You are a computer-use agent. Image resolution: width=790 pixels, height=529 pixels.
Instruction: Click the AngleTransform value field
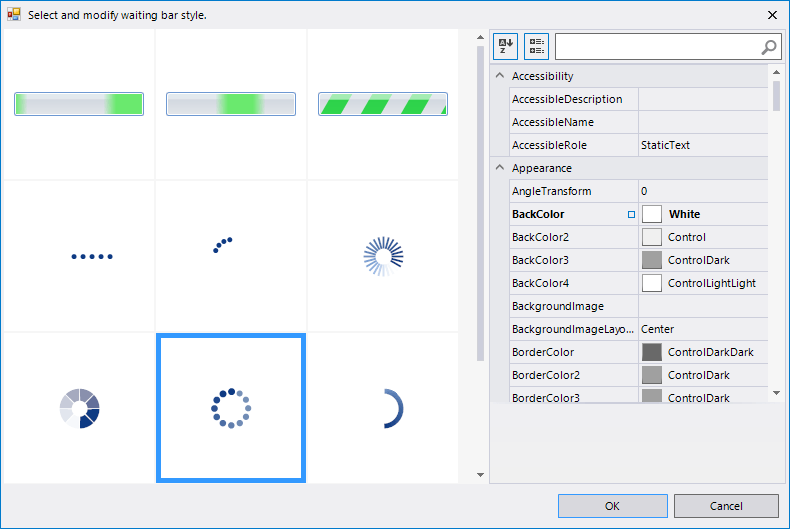(702, 191)
